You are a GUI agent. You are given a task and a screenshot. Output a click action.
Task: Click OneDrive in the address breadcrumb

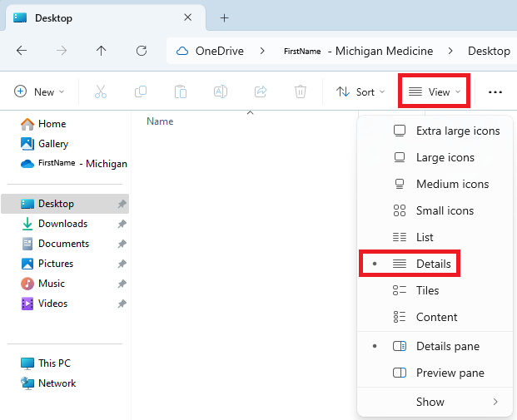click(219, 51)
